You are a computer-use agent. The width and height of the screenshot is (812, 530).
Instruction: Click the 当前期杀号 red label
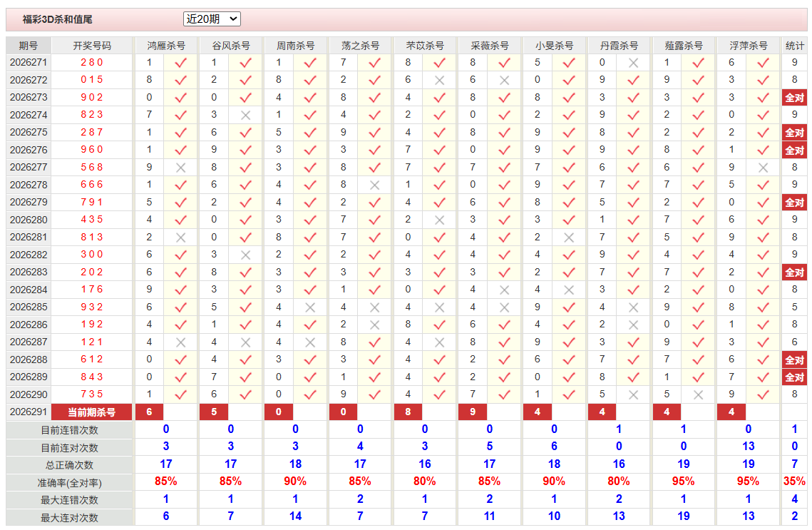pyautogui.click(x=92, y=412)
